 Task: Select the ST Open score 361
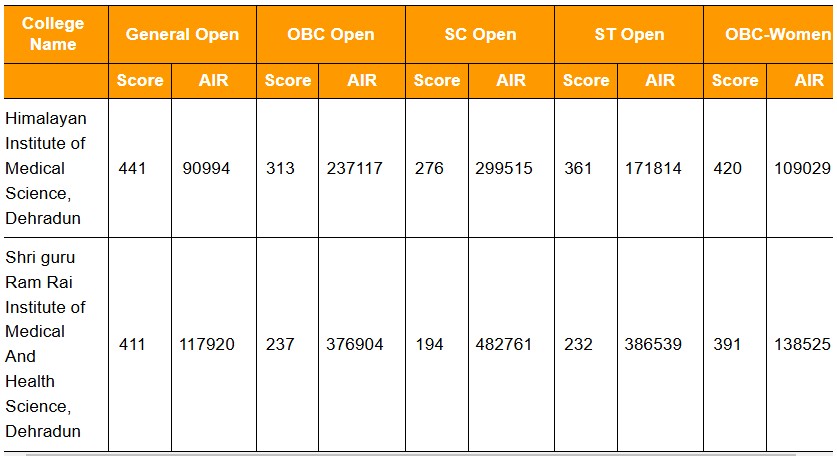(x=579, y=168)
